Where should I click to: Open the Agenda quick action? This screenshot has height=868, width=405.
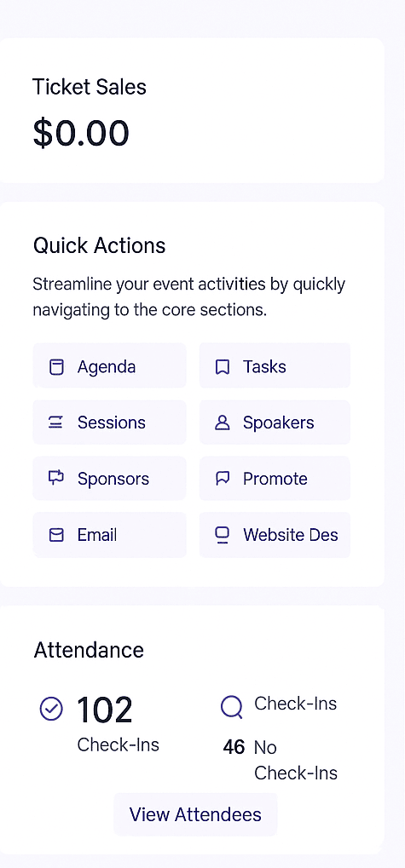coord(110,365)
